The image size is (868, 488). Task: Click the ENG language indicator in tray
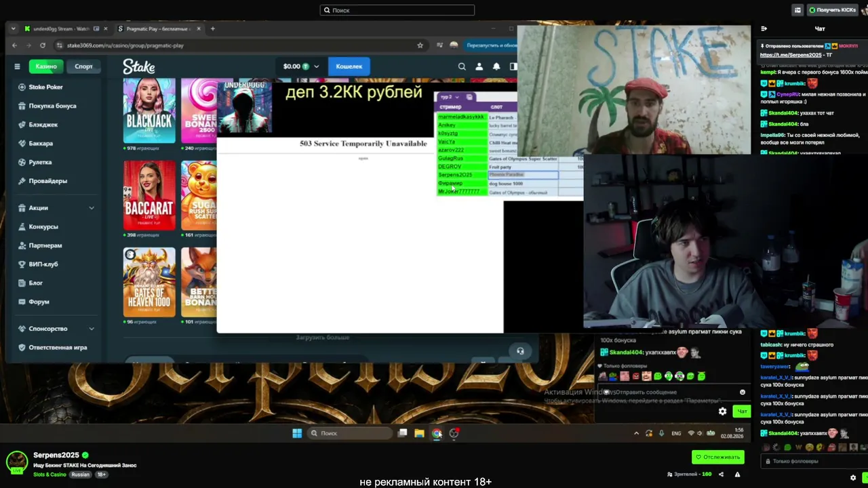click(x=676, y=433)
